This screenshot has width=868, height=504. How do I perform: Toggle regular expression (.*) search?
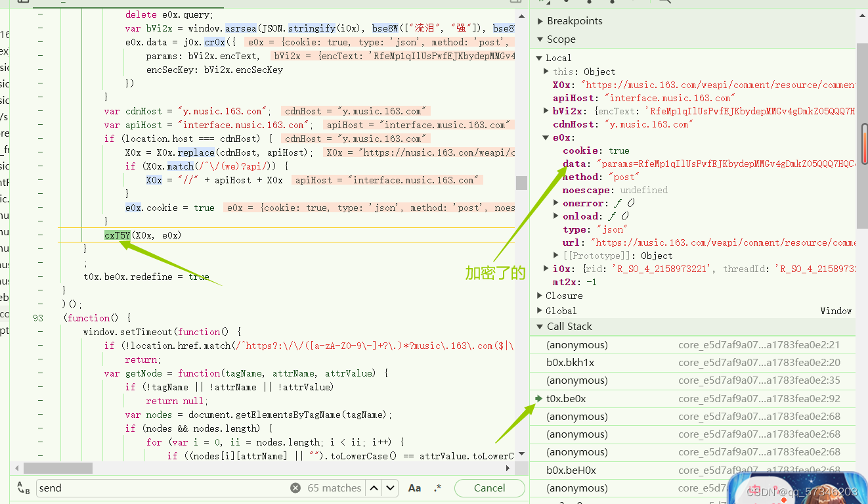tap(438, 488)
